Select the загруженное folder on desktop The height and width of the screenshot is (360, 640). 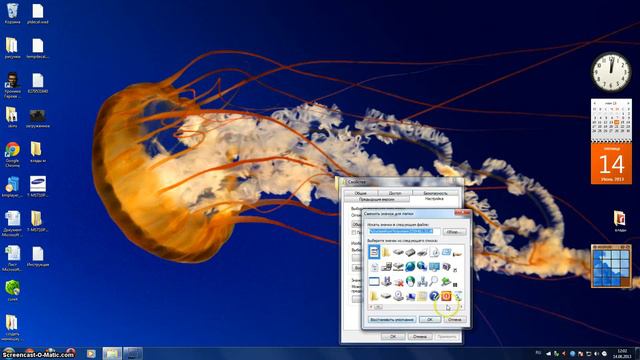(x=38, y=118)
